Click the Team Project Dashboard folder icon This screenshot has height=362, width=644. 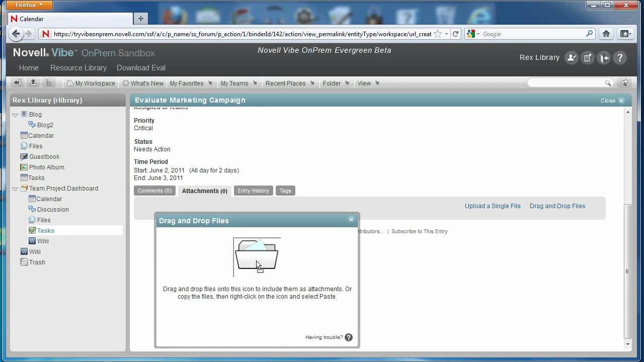(x=24, y=189)
